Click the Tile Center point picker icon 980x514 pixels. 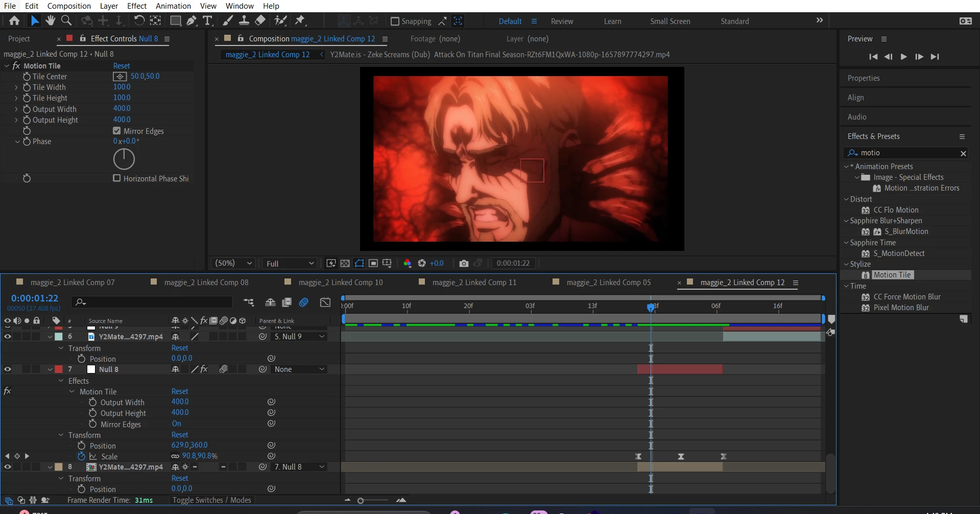pos(120,77)
